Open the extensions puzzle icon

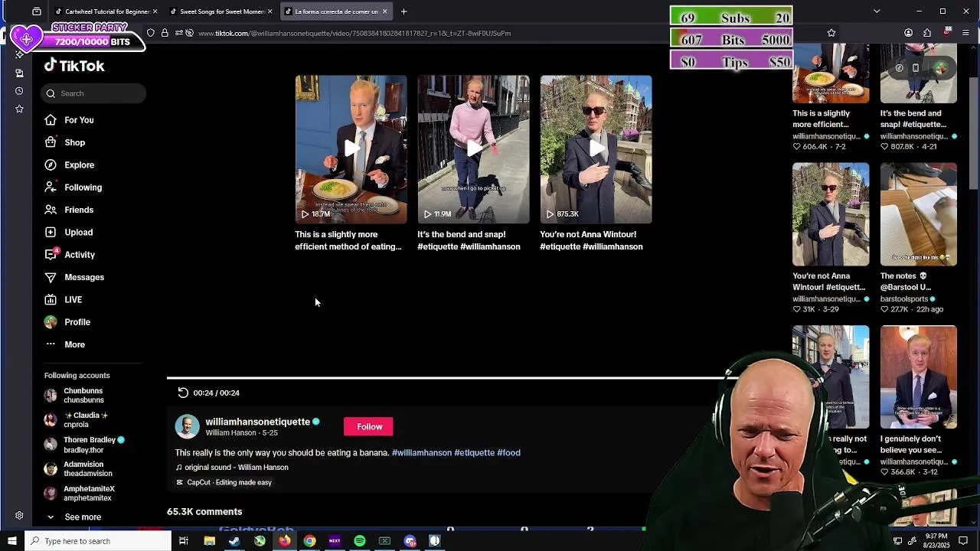(927, 33)
